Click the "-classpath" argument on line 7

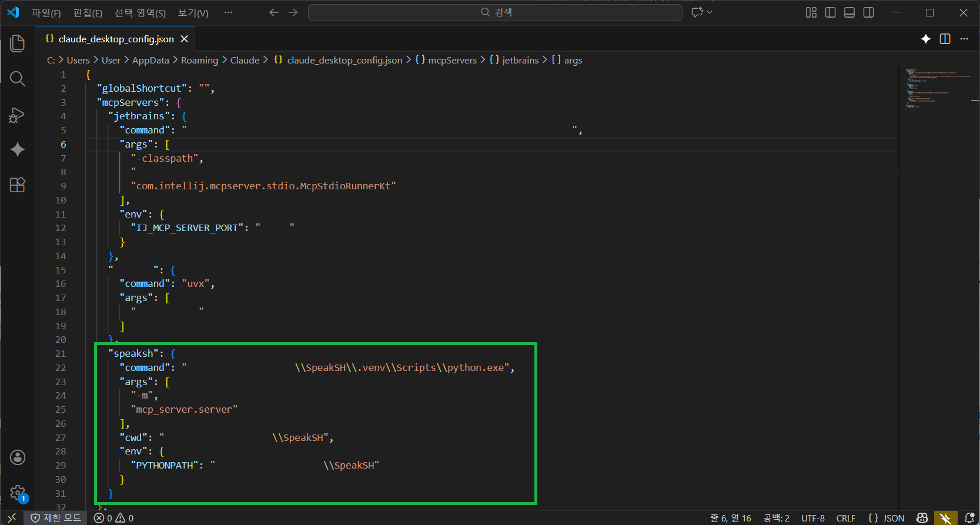[x=165, y=158]
